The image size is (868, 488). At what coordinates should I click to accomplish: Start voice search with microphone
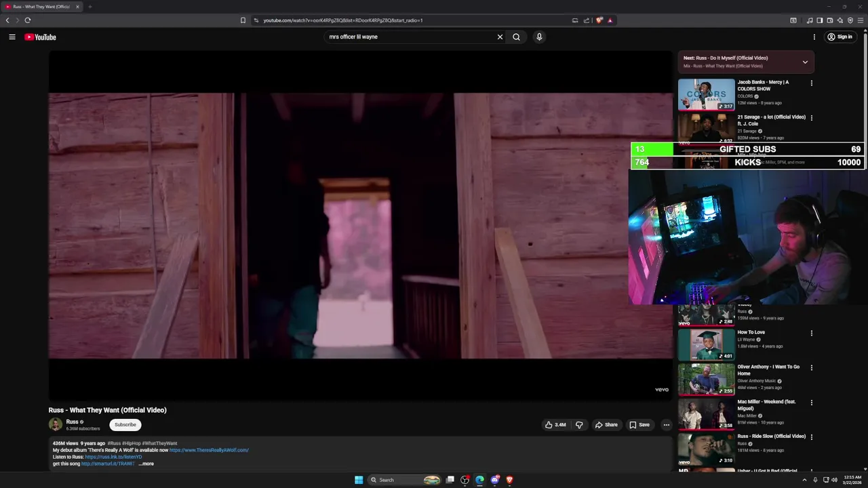click(x=539, y=37)
